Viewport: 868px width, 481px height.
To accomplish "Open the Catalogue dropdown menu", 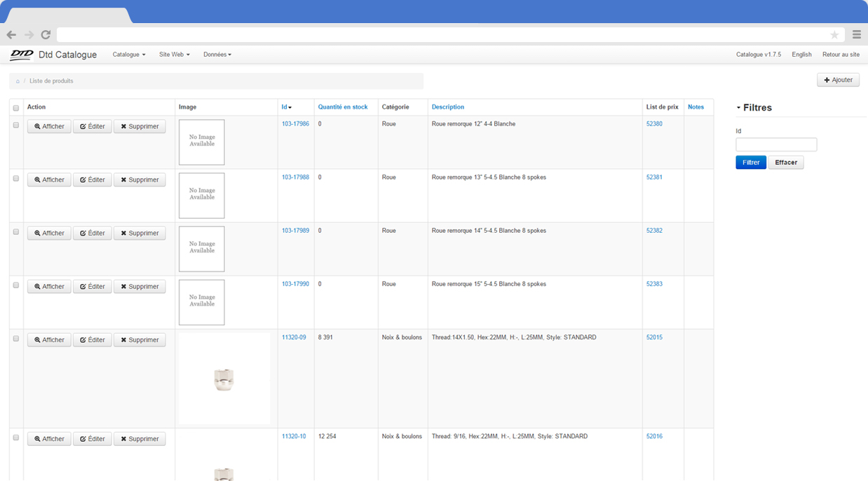I will click(129, 55).
